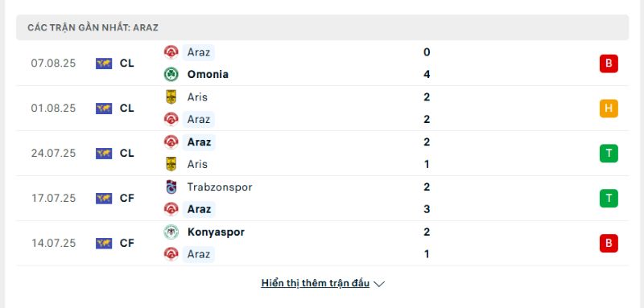This screenshot has height=308, width=644.
Task: Click the green T badge for Trabzonspor match
Action: click(609, 199)
